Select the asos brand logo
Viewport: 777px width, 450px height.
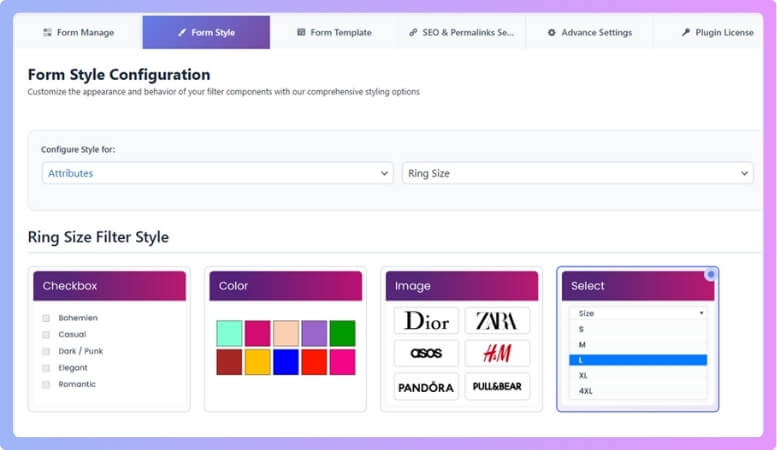[x=426, y=353]
